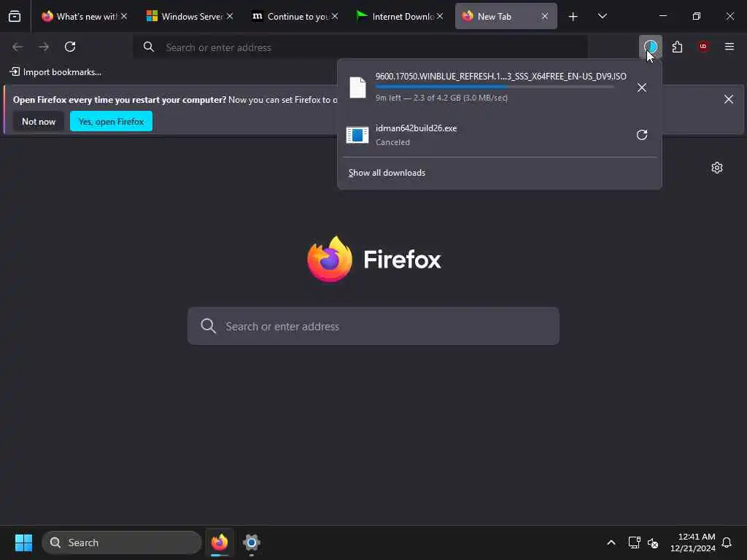The image size is (747, 560).
Task: Click the search magnifier in center box
Action: pyautogui.click(x=208, y=326)
